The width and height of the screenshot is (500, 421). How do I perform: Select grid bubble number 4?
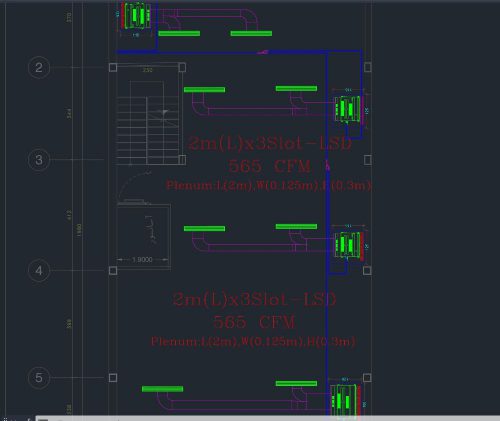39,270
